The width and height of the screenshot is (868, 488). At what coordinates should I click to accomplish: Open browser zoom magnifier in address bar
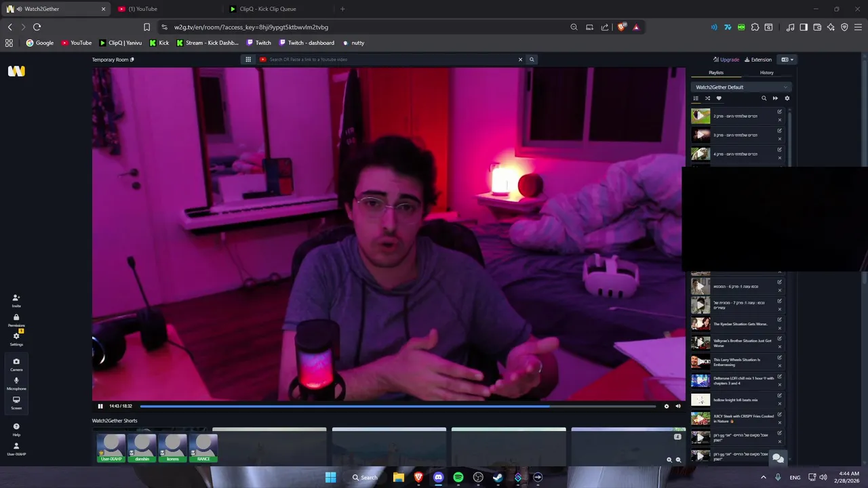[x=574, y=27]
